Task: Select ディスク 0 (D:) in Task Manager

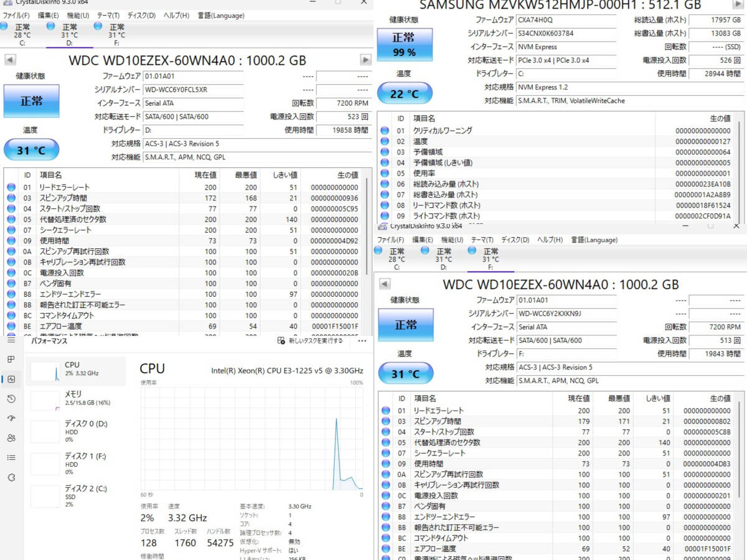Action: click(76, 431)
